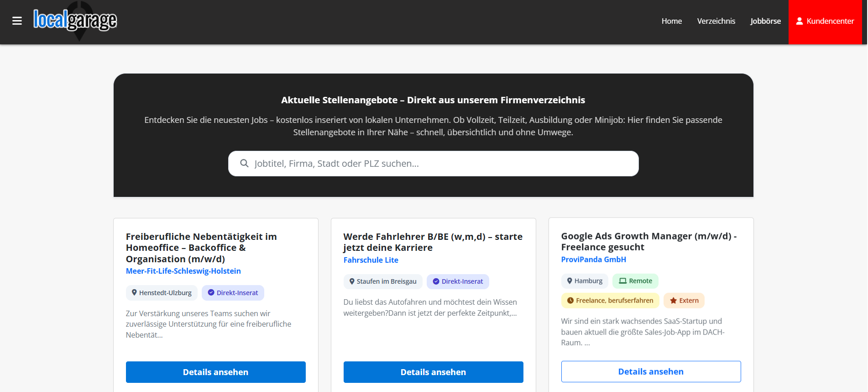View details for Fahrlehrer B/BE job
Image resolution: width=868 pixels, height=392 pixels.
point(433,372)
